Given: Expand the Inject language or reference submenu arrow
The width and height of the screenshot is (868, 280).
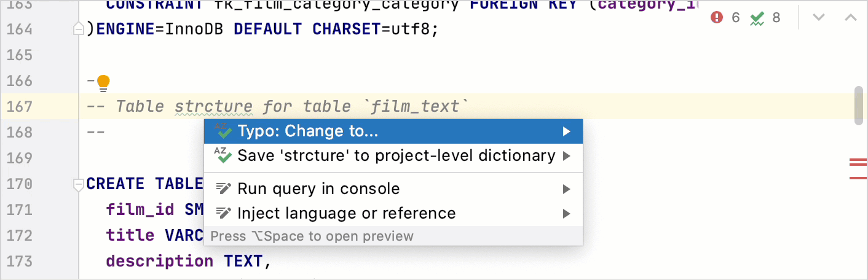Looking at the screenshot, I should 566,214.
